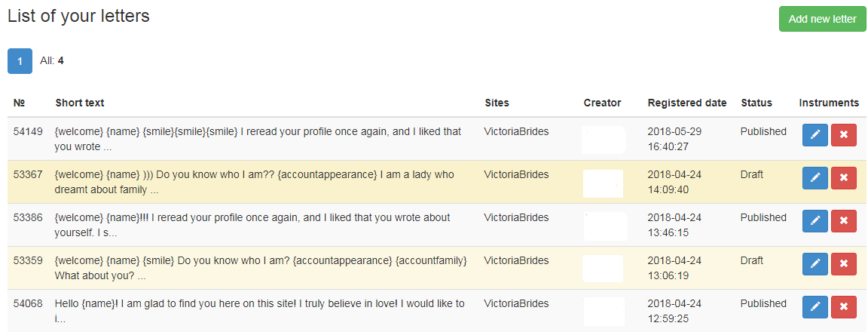This screenshot has height=332, width=868.
Task: Select the № column header
Action: point(20,103)
